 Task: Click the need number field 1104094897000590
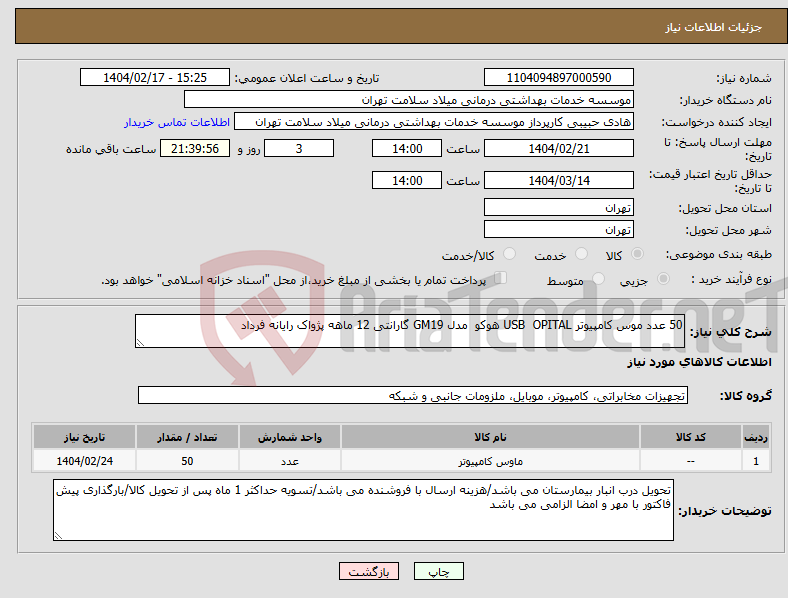[559, 77]
